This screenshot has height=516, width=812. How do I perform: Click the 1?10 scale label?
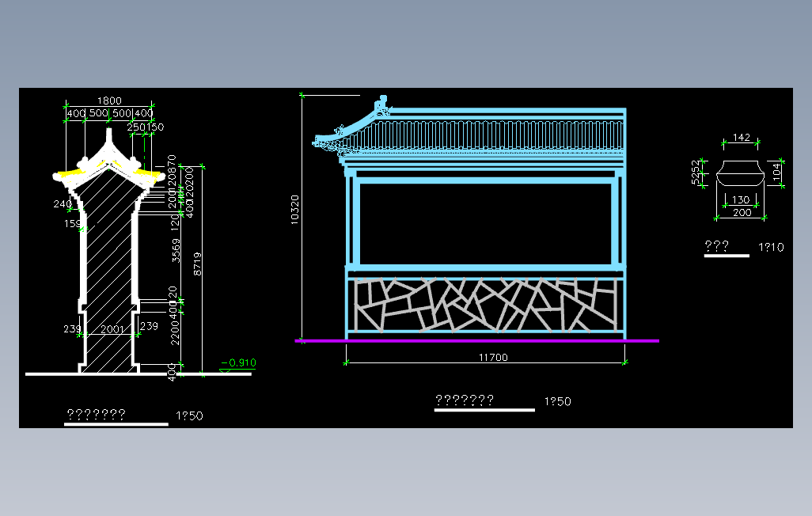[x=771, y=247]
